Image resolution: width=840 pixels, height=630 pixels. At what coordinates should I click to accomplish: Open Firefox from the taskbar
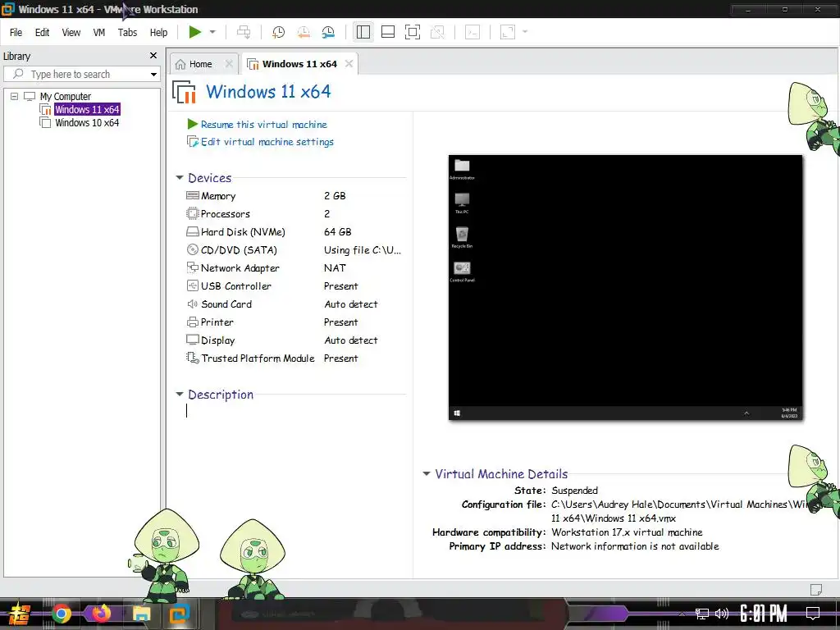pos(101,614)
